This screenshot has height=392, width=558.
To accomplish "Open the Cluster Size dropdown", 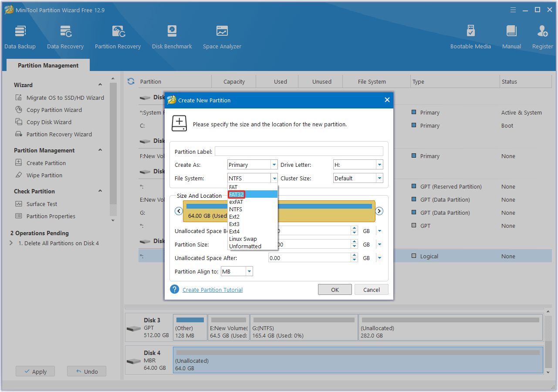I will tap(379, 178).
